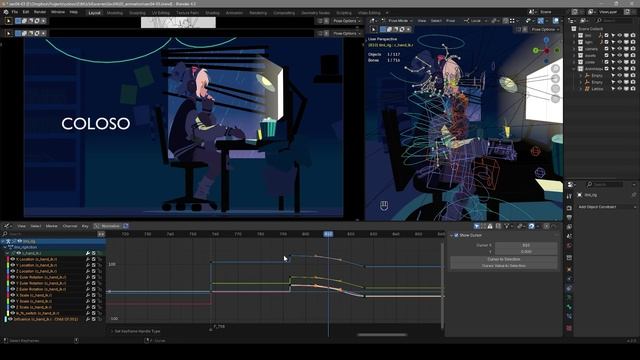This screenshot has width=640, height=360.
Task: Open Pose menu in perspective viewport header
Action: 451,20
